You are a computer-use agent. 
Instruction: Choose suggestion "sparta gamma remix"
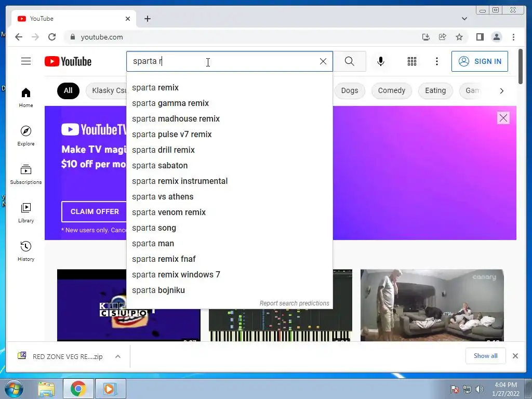pos(229,103)
